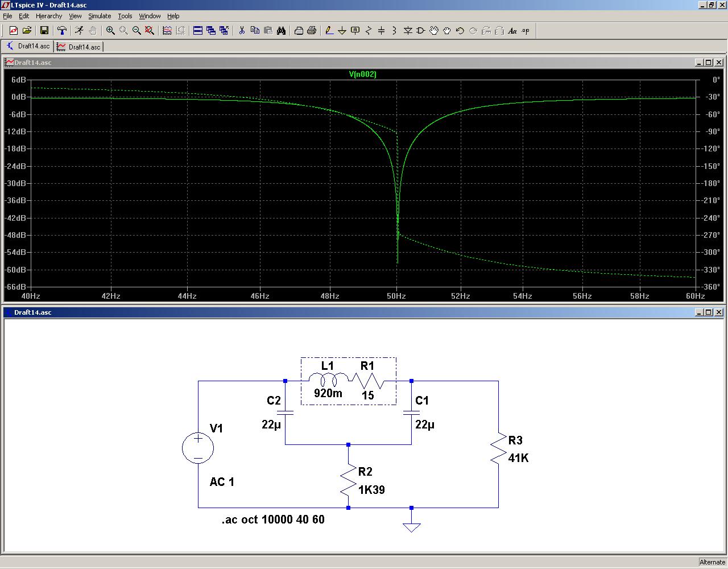Screen dimensions: 728x569
Task: Halt the simulation with the hand icon
Action: click(x=93, y=31)
